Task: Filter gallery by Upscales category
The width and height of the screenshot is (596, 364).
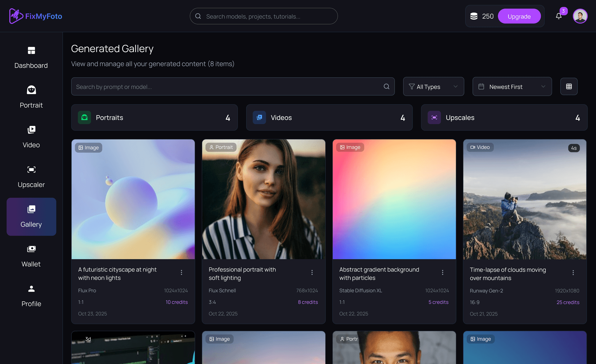Action: [504, 118]
